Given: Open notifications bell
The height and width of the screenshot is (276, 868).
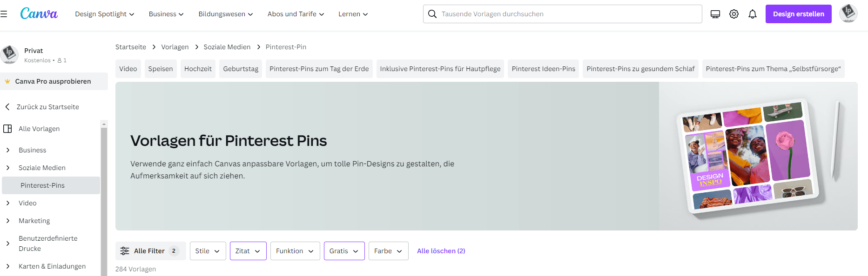Looking at the screenshot, I should point(753,14).
